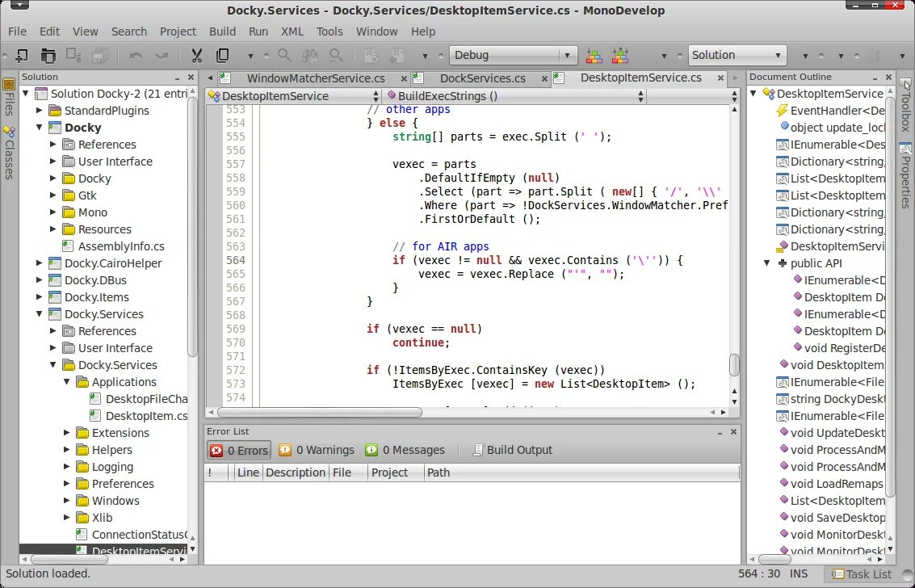Select void LoadRemaps in Document Outline

[837, 484]
